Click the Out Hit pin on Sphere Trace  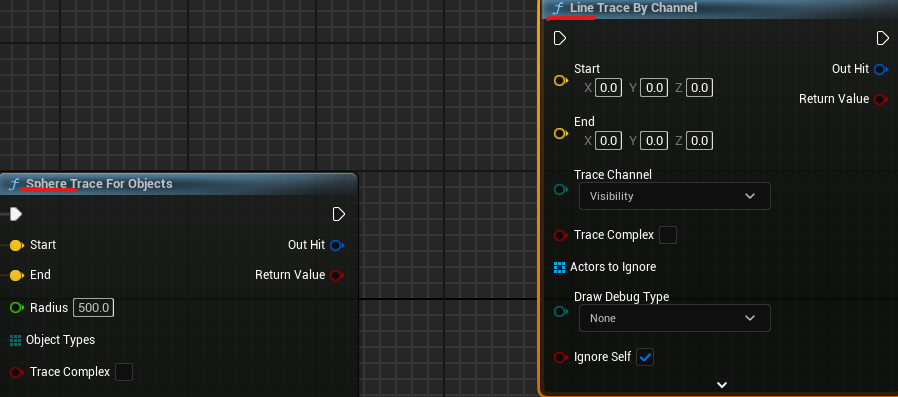[x=337, y=245]
